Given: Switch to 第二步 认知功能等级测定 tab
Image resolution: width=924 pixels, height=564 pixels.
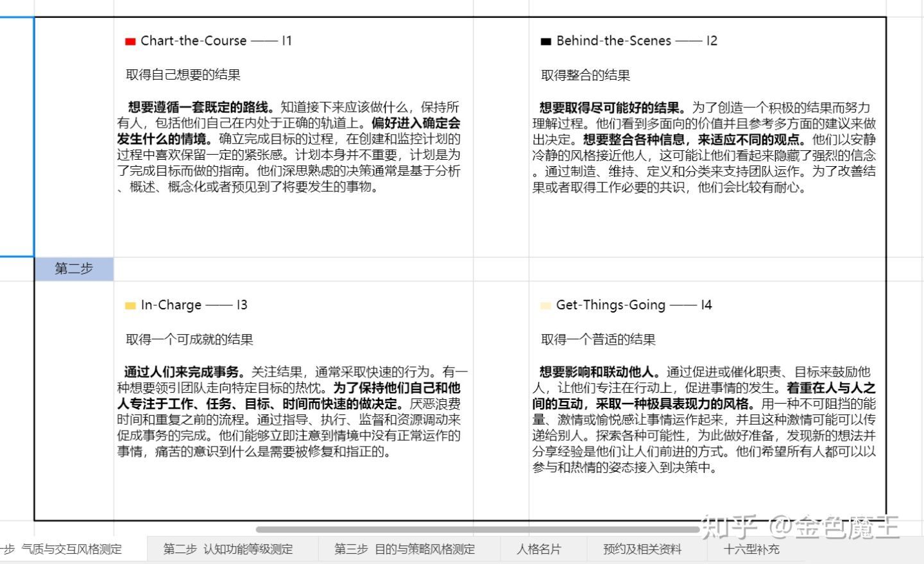Looking at the screenshot, I should click(x=228, y=549).
